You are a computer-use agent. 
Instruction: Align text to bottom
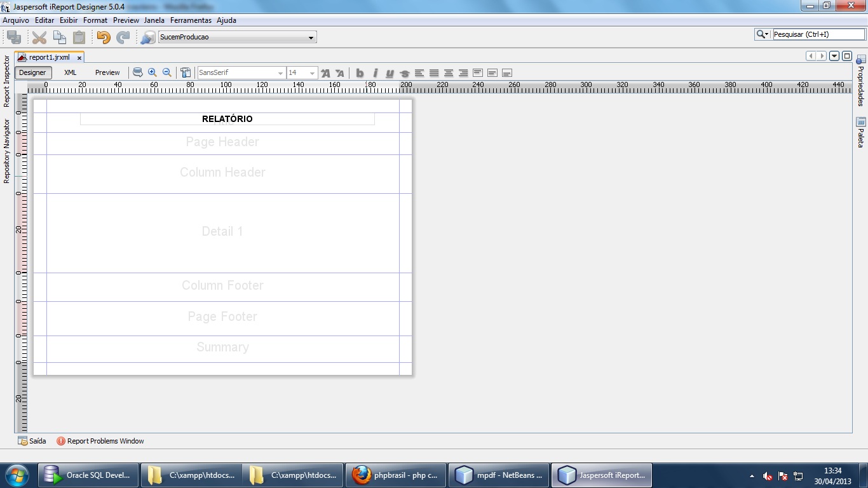[507, 73]
